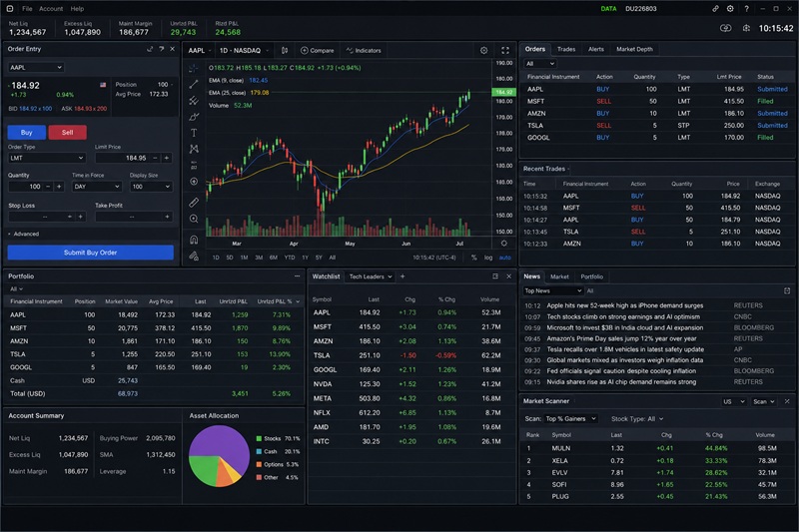Open Order Entry help question icon
This screenshot has width=799, height=532.
(x=161, y=49)
